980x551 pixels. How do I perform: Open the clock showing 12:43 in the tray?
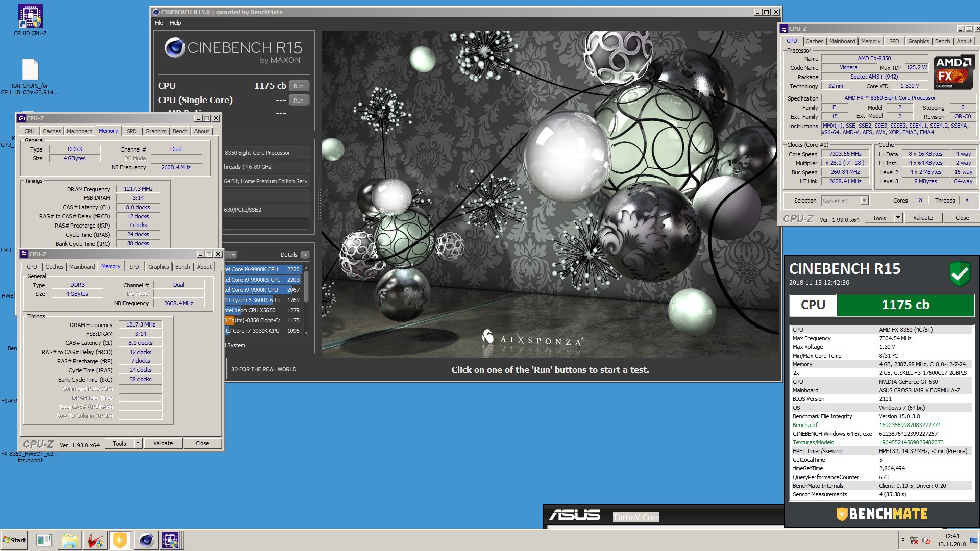coord(951,540)
